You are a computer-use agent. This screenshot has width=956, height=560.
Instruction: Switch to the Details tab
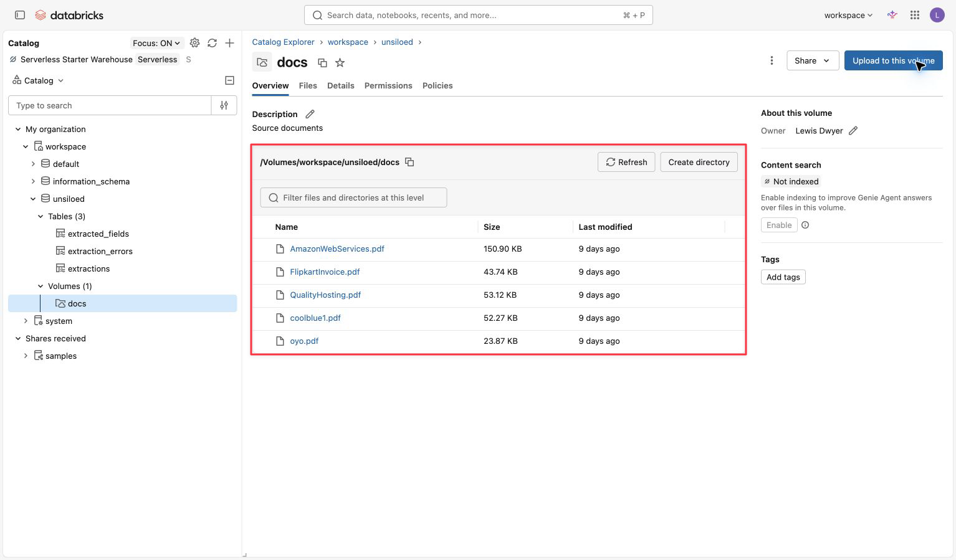(x=341, y=85)
